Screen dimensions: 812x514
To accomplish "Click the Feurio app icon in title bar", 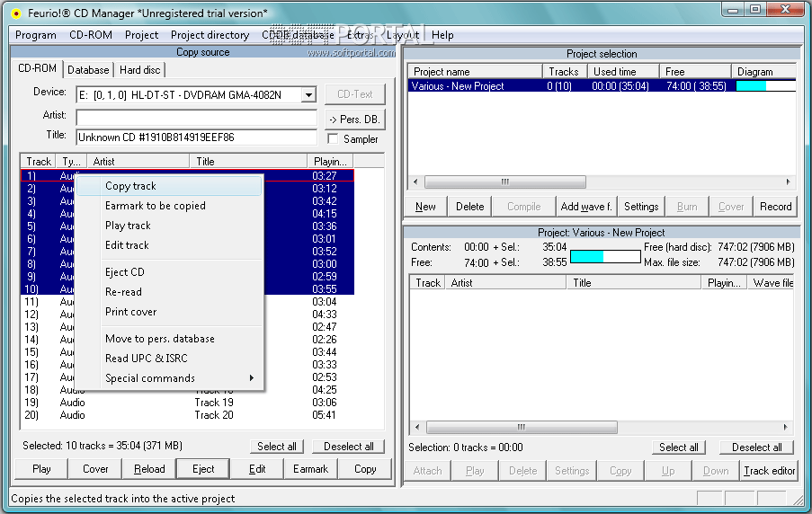I will tap(15, 13).
